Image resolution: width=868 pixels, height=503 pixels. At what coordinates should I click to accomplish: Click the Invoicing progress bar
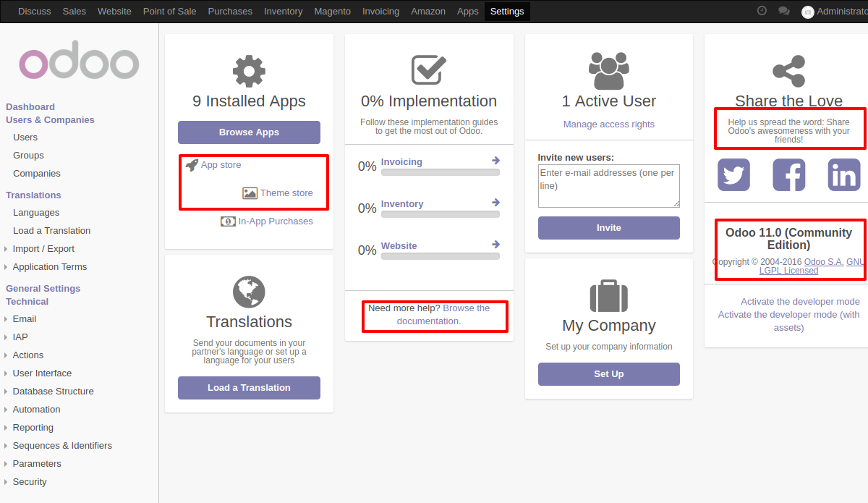coord(441,173)
